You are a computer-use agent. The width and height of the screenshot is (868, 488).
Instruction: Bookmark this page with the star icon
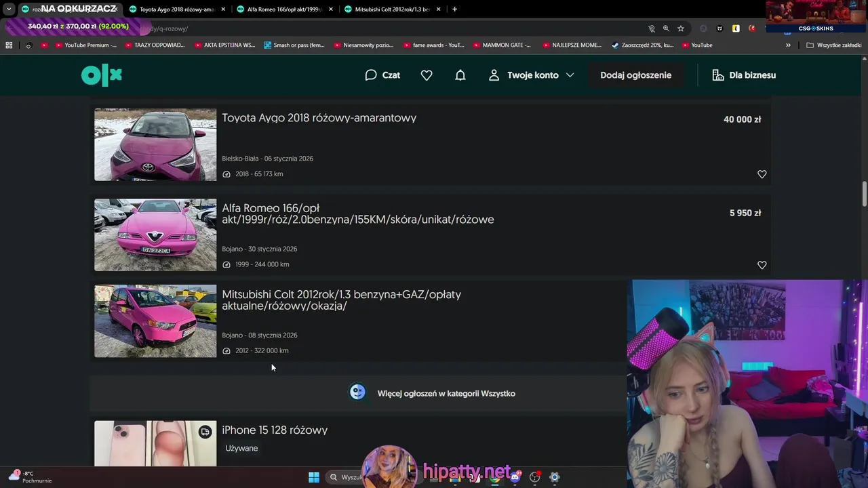[x=681, y=28]
